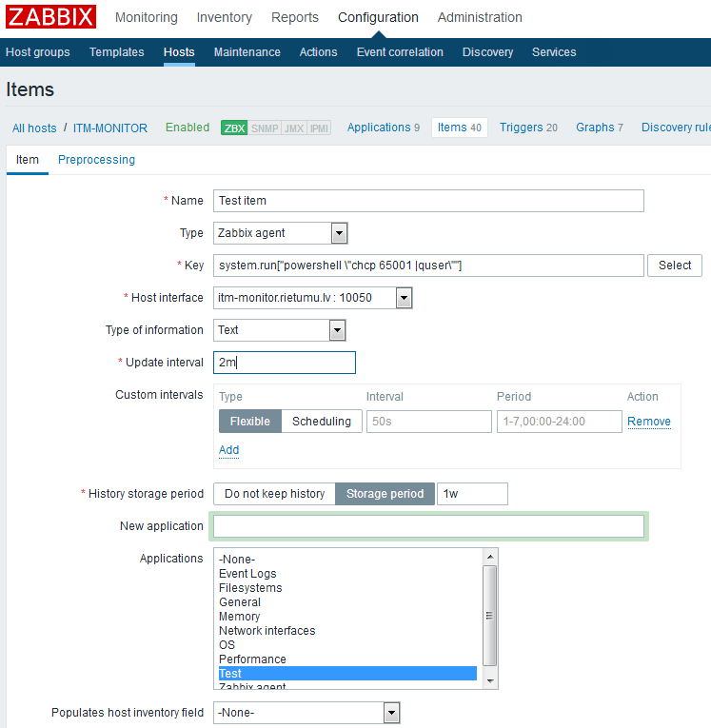Select Scheduling custom interval type
The image size is (711, 728).
pos(322,422)
